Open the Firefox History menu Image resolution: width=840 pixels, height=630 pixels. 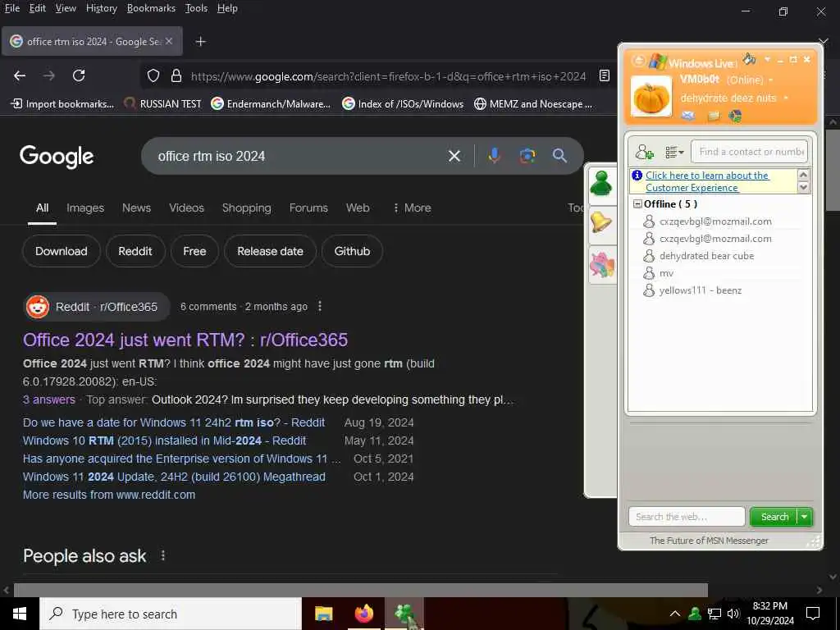[x=102, y=8]
